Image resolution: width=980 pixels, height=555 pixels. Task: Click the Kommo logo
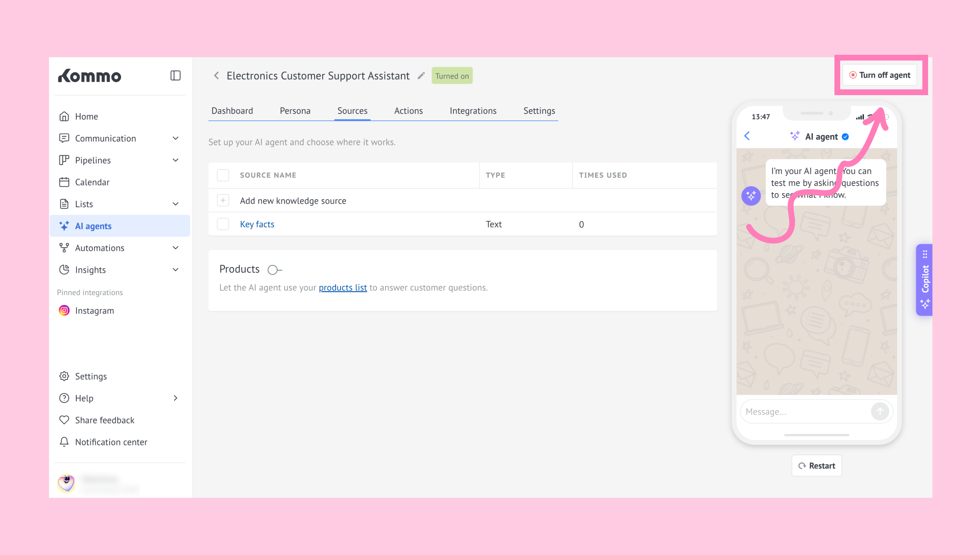pos(90,76)
